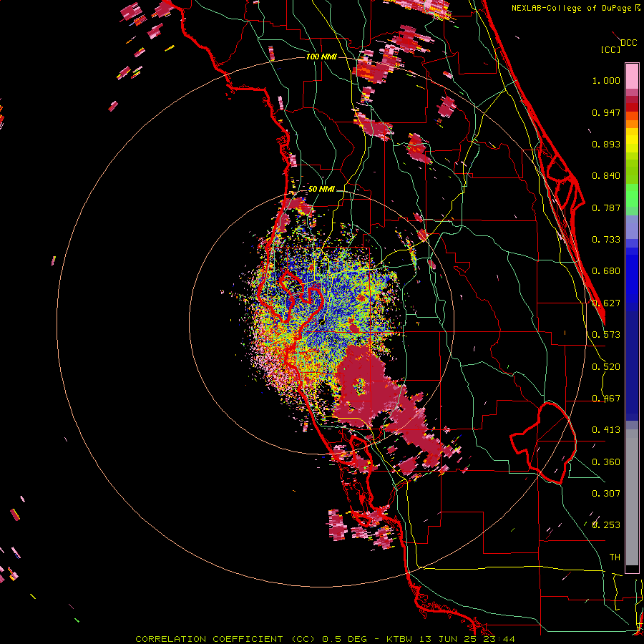Select the 0.627 scale value
644x644 pixels.
click(x=606, y=303)
